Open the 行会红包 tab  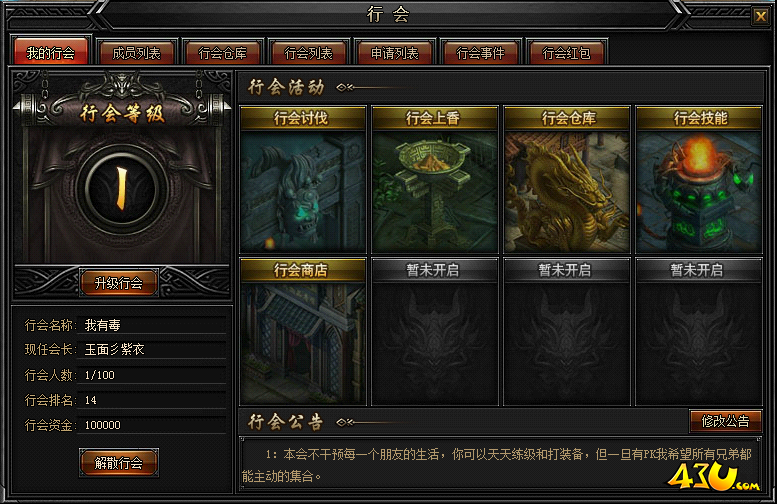[567, 53]
